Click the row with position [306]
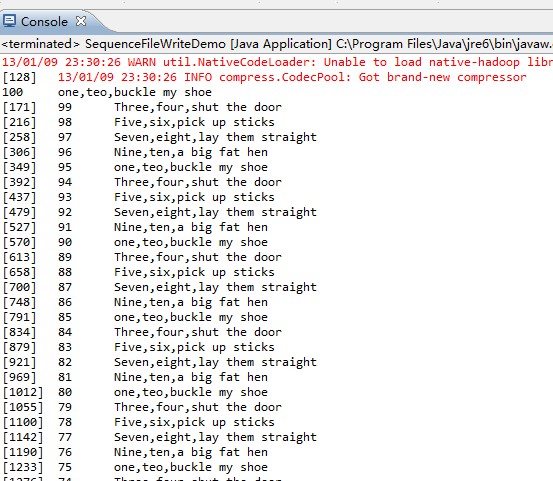This screenshot has height=481, width=553. (135, 152)
